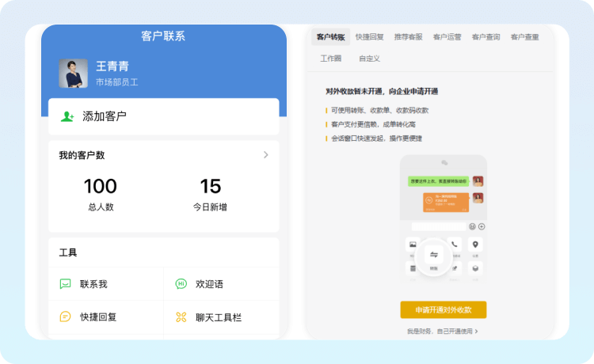Viewport: 594px width, 364px height.
Task: Switch to the 快捷回复 tab
Action: (x=369, y=37)
